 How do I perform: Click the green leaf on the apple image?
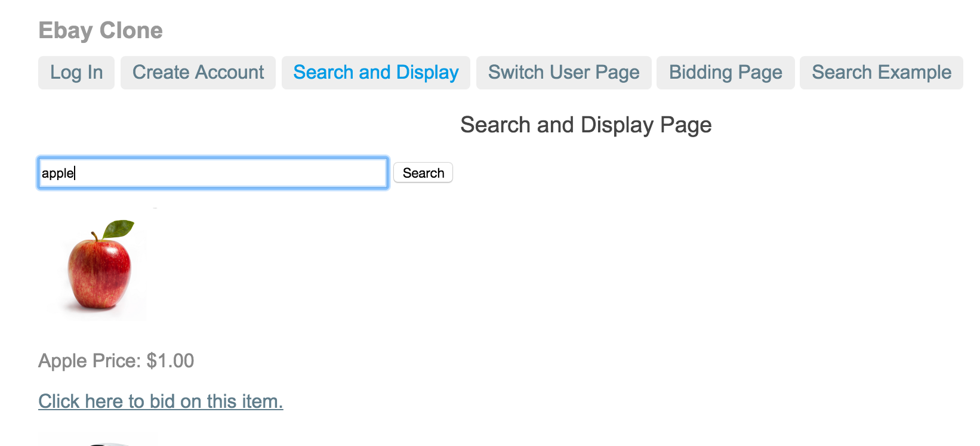tap(119, 228)
